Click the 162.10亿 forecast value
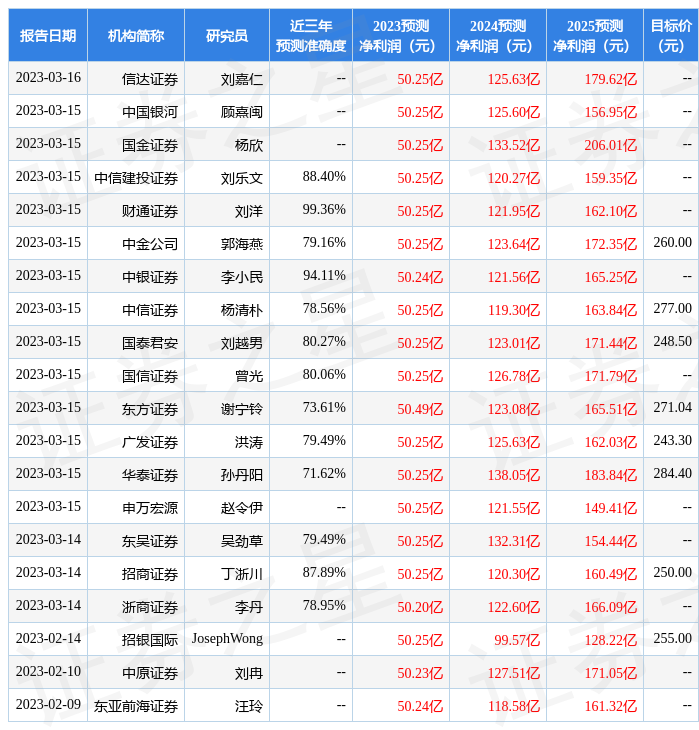Viewport: 699px width, 730px height. pyautogui.click(x=611, y=211)
